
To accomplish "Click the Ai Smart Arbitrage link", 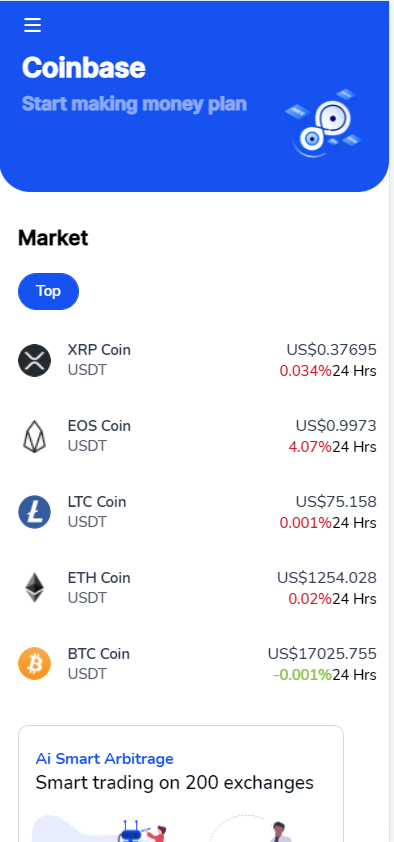I will coord(105,759).
